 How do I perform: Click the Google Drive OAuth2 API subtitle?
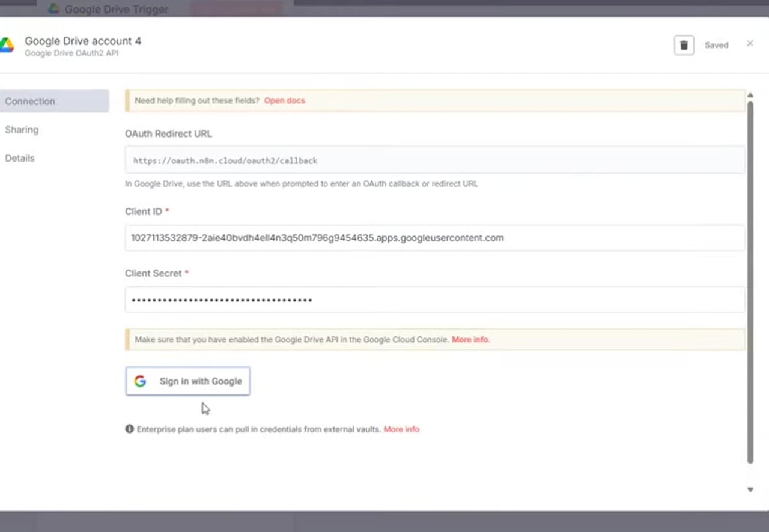(71, 53)
